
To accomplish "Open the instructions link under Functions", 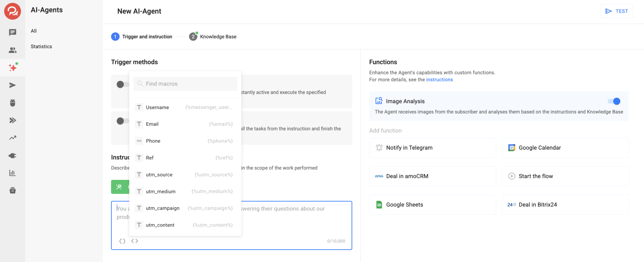I will 439,80.
